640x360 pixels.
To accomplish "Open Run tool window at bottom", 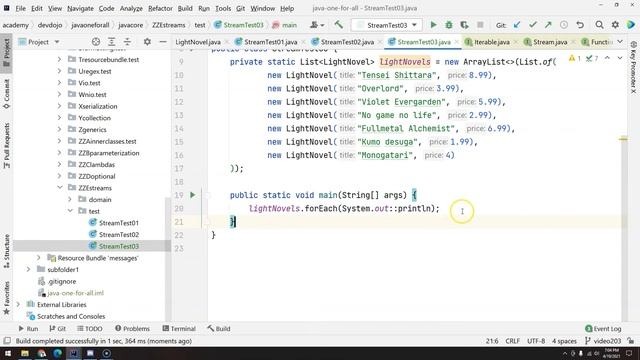I will 28,329.
